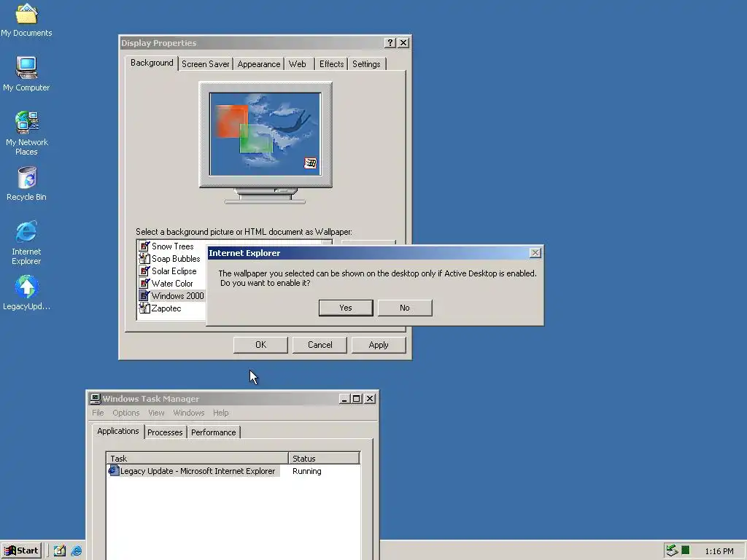Open Task Manager Windows menu
The width and height of the screenshot is (747, 560).
(x=189, y=413)
